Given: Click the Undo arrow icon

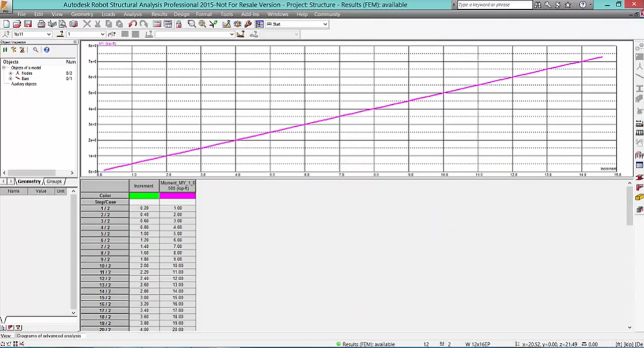Looking at the screenshot, I should [133, 24].
